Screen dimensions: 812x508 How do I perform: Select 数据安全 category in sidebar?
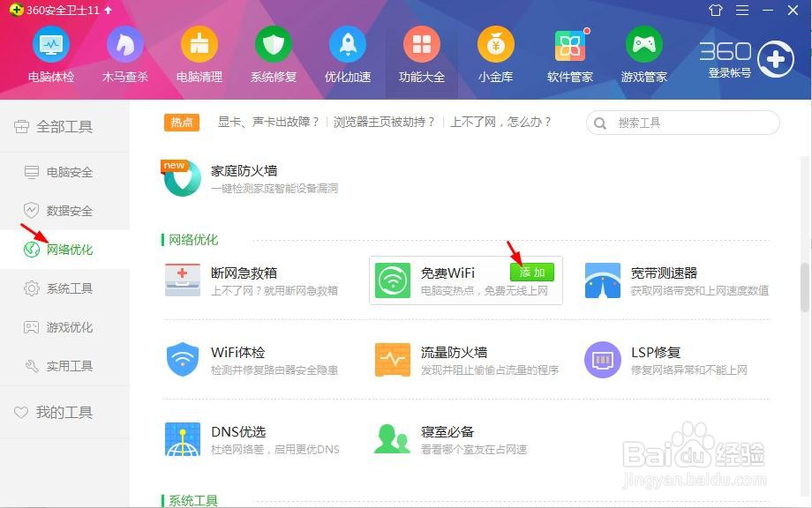click(x=64, y=211)
